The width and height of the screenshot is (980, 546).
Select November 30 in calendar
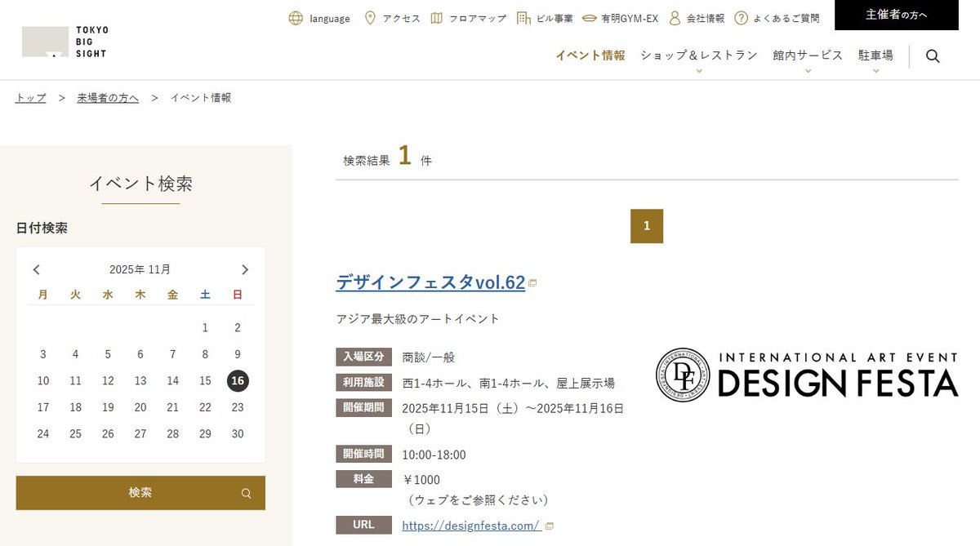coord(238,434)
